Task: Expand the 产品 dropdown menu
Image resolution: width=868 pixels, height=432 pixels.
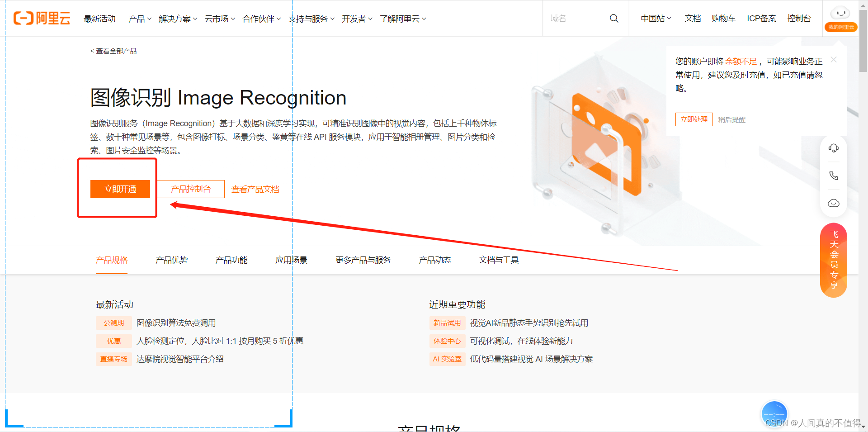Action: pos(140,19)
